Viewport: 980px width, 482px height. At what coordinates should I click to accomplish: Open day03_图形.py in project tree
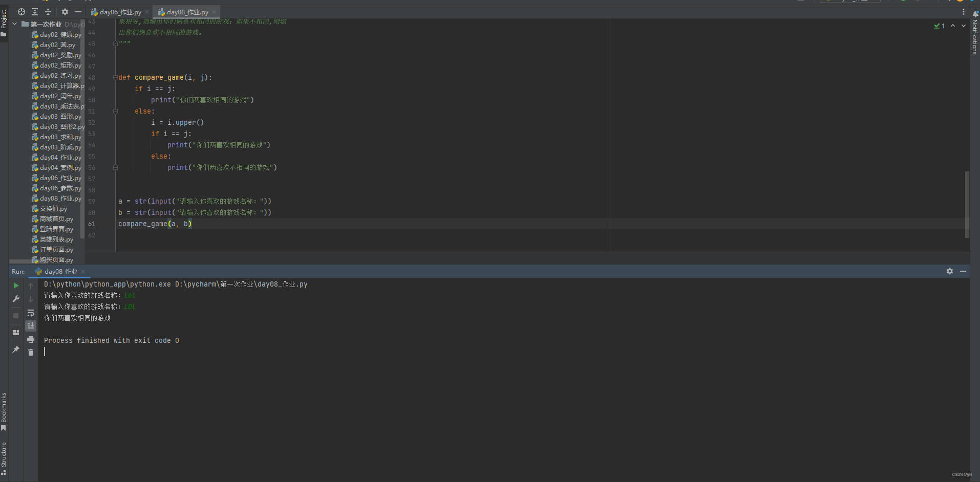(56, 117)
